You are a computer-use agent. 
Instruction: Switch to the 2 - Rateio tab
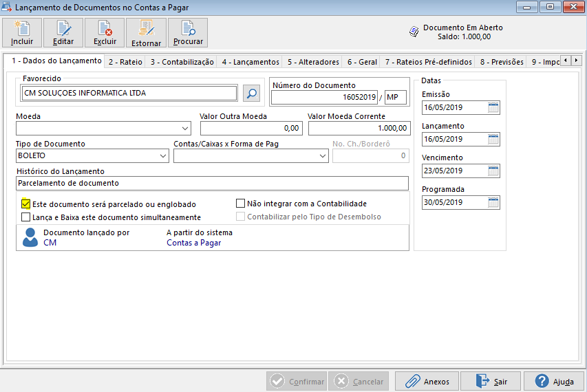coord(125,62)
